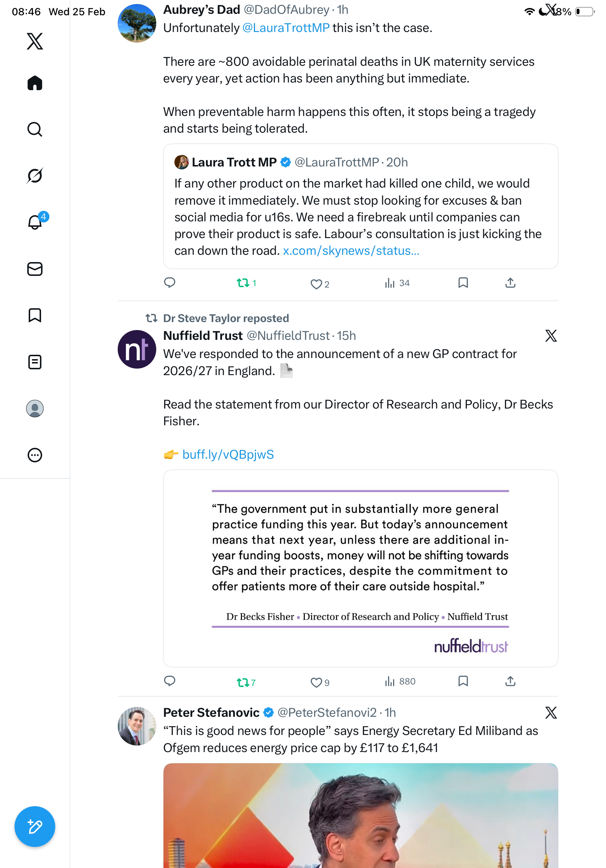Viewport: 606px width, 868px height.
Task: Open Grok actions on Nuffield Trust post
Action: tap(551, 336)
